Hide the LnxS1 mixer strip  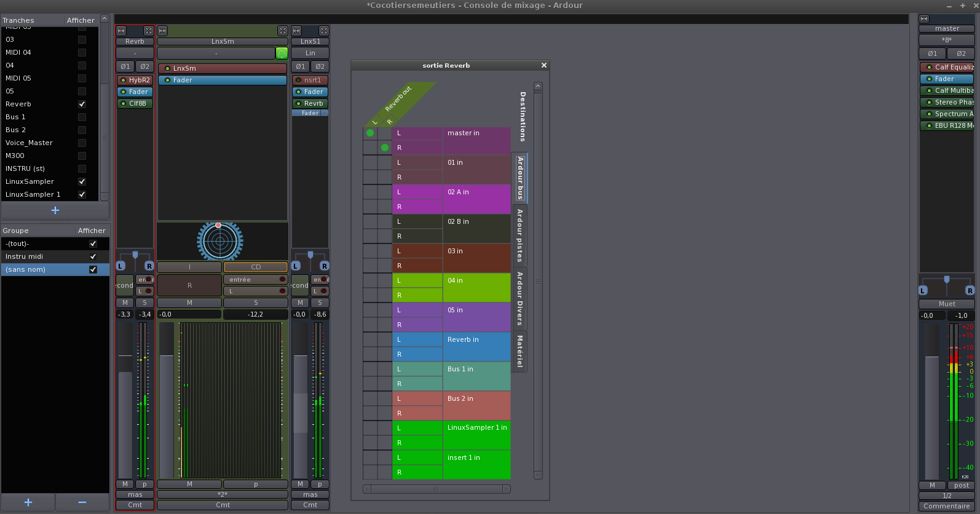coord(324,31)
